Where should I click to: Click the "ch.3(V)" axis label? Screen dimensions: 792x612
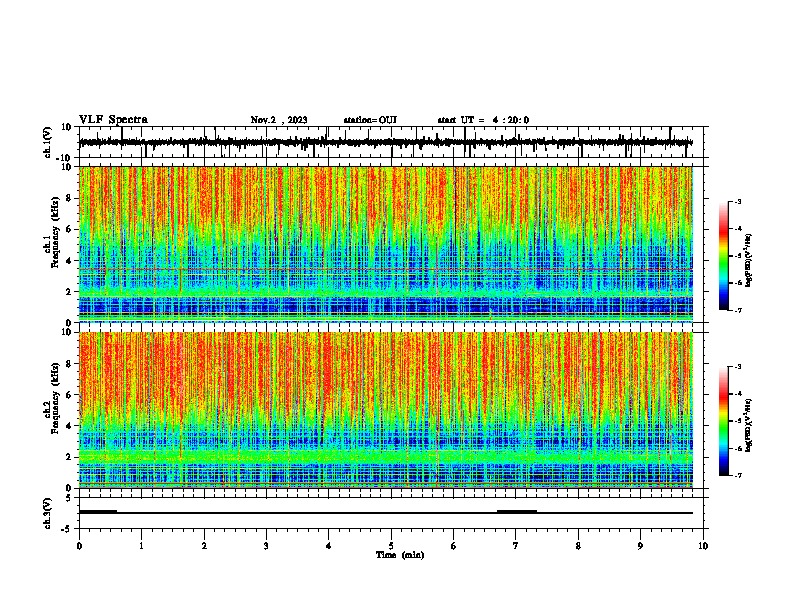point(48,513)
